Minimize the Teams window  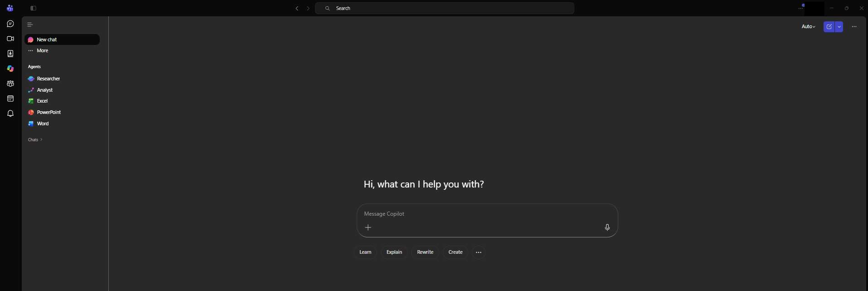832,8
